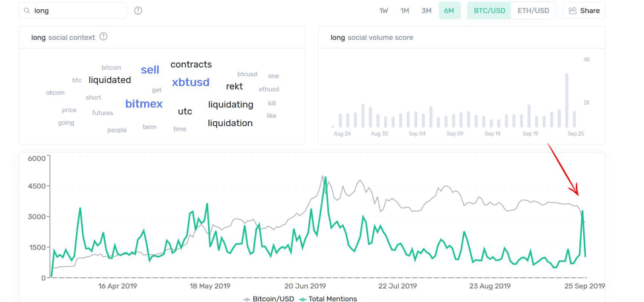Select the 6M time range
The width and height of the screenshot is (644, 302).
point(449,11)
